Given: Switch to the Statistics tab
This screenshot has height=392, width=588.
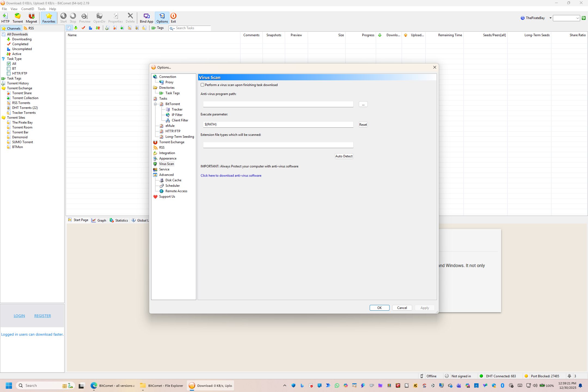Looking at the screenshot, I should pos(119,220).
